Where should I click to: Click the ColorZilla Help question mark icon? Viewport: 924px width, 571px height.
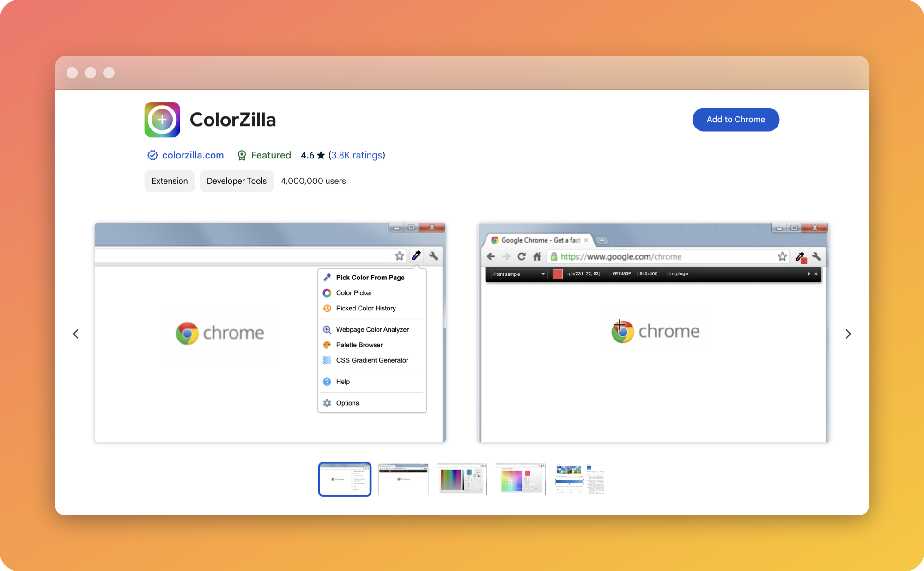(327, 381)
